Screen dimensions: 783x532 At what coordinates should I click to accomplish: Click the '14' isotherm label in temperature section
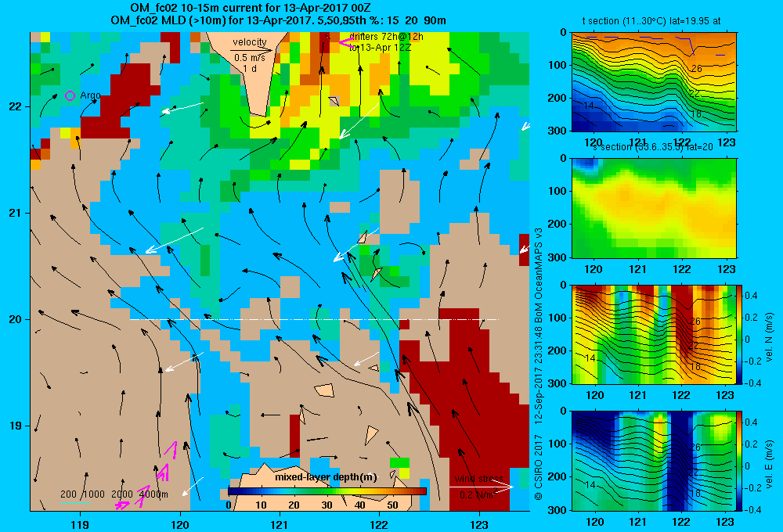(589, 106)
